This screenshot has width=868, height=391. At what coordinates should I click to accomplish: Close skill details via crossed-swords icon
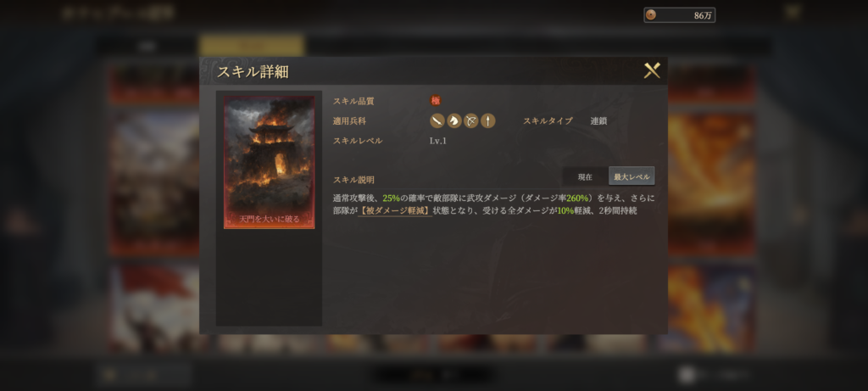(652, 70)
